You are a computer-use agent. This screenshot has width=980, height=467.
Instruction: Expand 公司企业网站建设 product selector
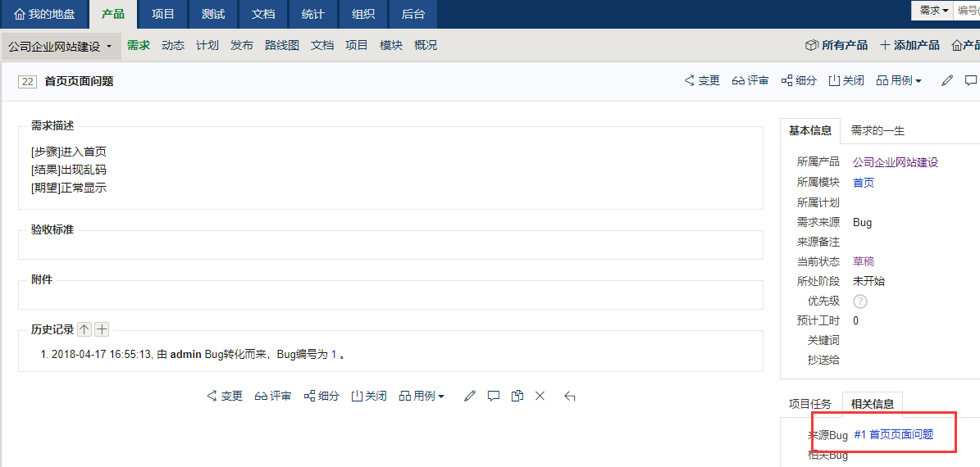[60, 46]
